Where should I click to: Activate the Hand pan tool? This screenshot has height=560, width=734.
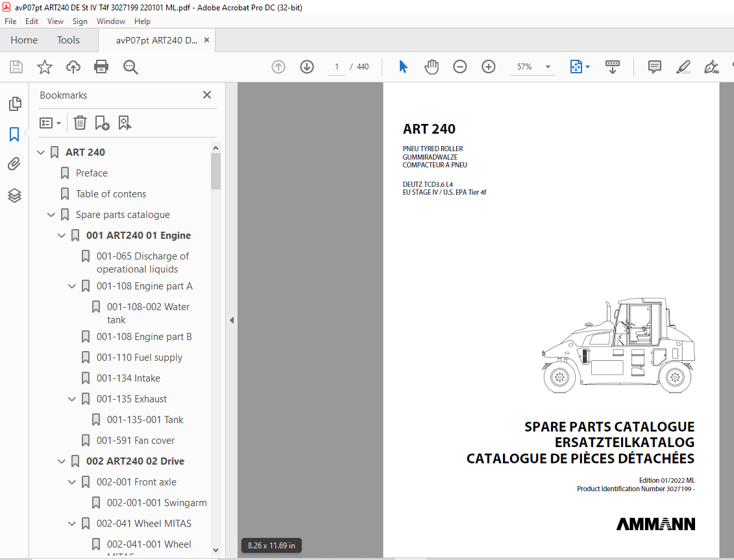pos(432,67)
